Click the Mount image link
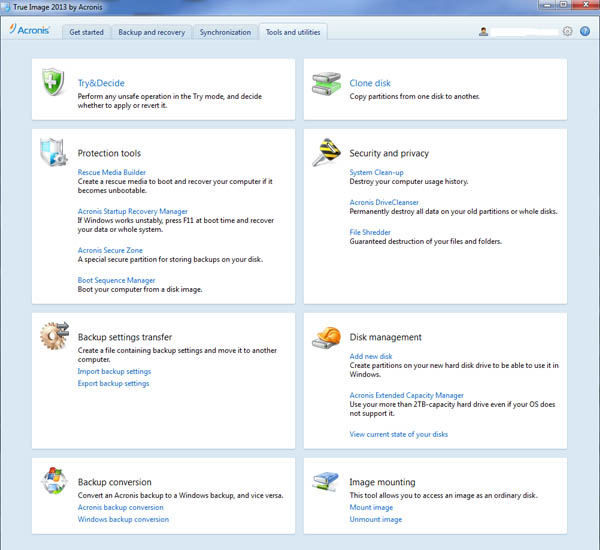Image resolution: width=600 pixels, height=550 pixels. 371,507
